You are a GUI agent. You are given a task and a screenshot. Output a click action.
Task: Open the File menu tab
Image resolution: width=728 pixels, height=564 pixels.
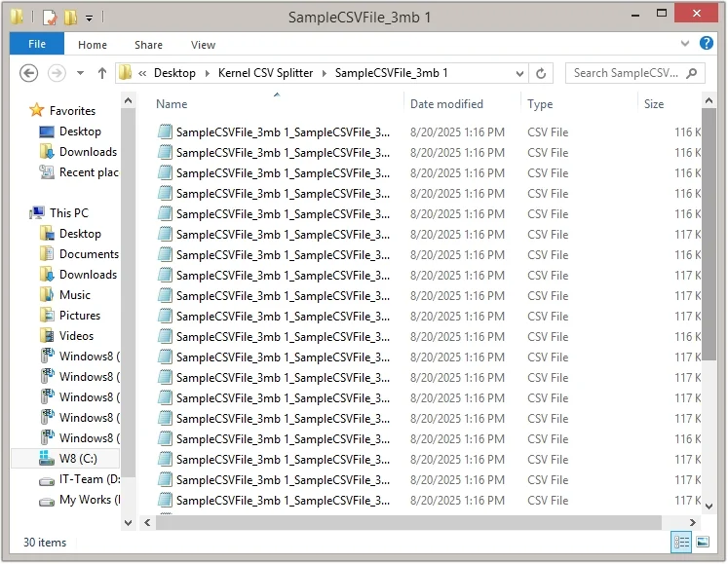click(x=37, y=44)
